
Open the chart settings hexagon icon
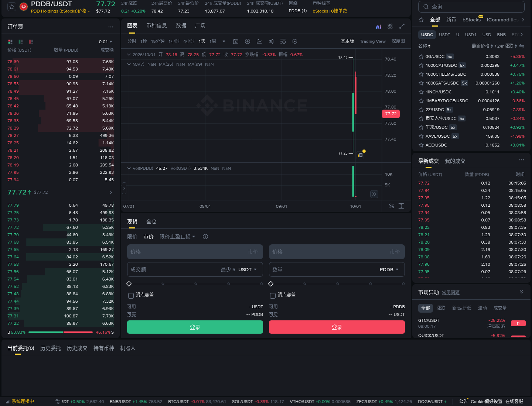(295, 41)
